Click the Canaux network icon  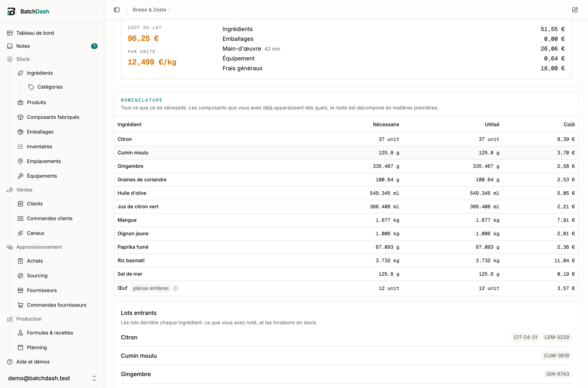coord(21,233)
